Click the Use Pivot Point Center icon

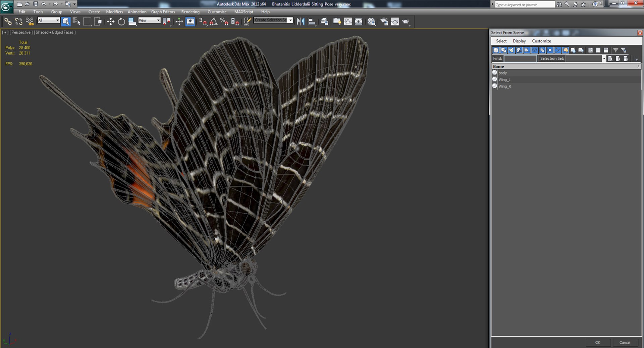pos(167,22)
